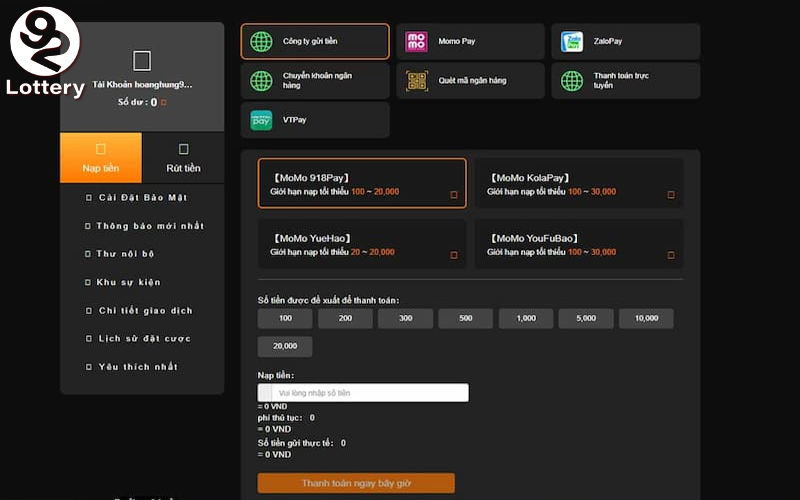Click globe icon for Chuyển khoản ngân hàng
The width and height of the screenshot is (800, 500).
point(261,81)
